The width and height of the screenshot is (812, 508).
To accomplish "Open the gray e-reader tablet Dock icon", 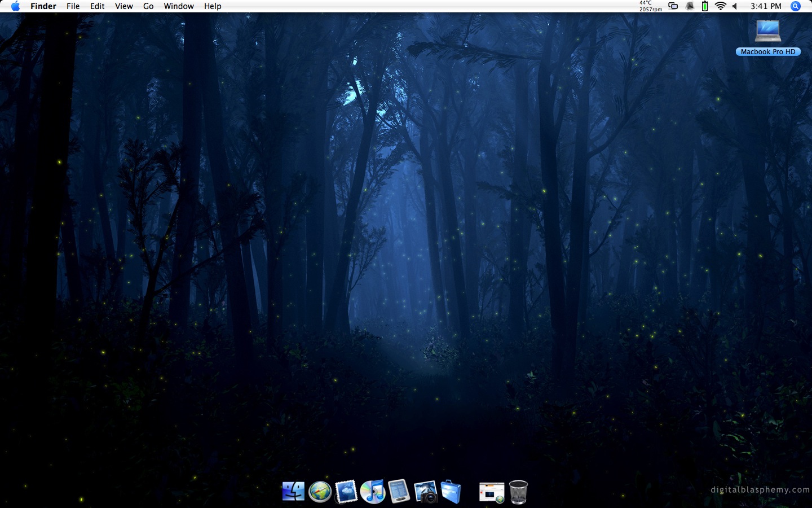I will click(x=399, y=491).
